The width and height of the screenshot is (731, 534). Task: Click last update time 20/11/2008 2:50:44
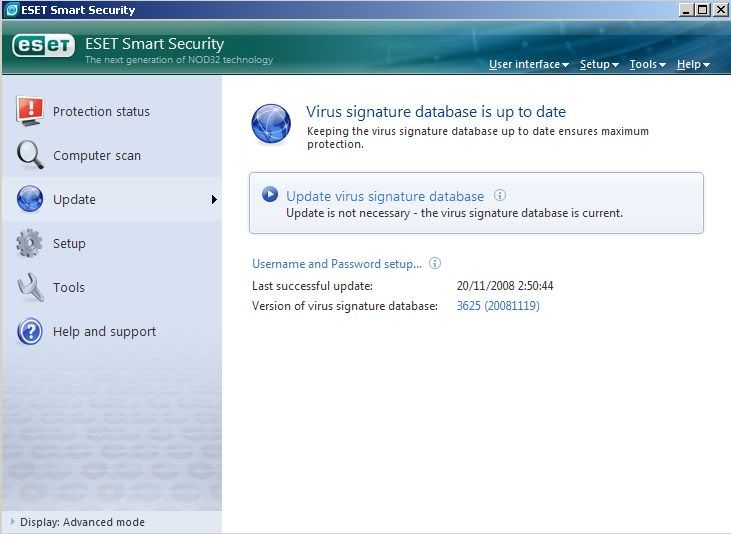[505, 285]
